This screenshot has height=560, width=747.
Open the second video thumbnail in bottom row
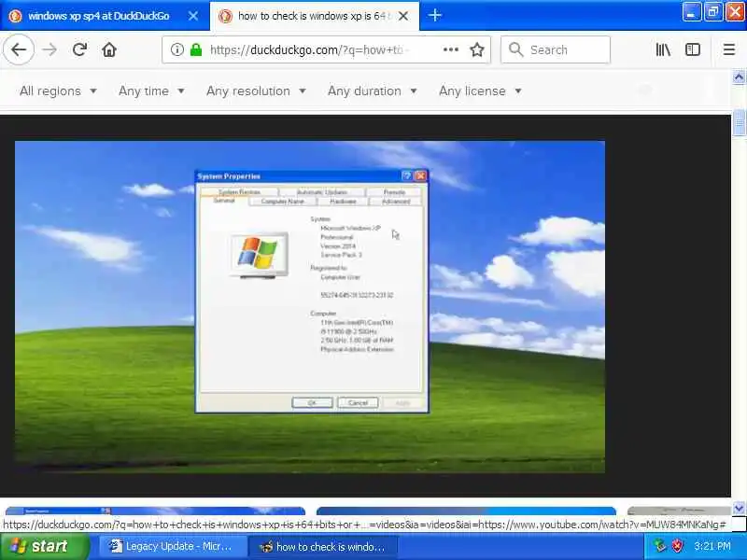click(x=466, y=511)
